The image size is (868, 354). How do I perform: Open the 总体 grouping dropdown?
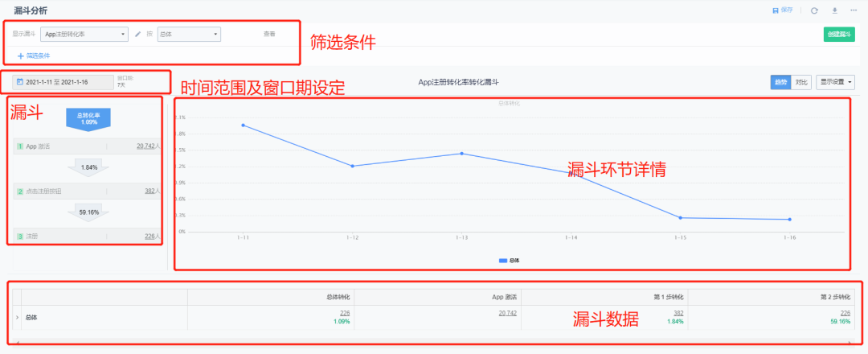[188, 34]
